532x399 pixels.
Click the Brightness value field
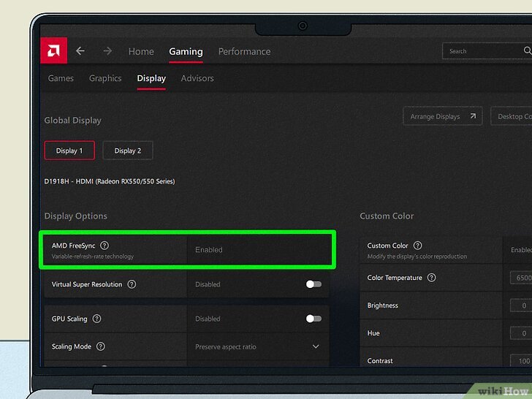coord(521,305)
